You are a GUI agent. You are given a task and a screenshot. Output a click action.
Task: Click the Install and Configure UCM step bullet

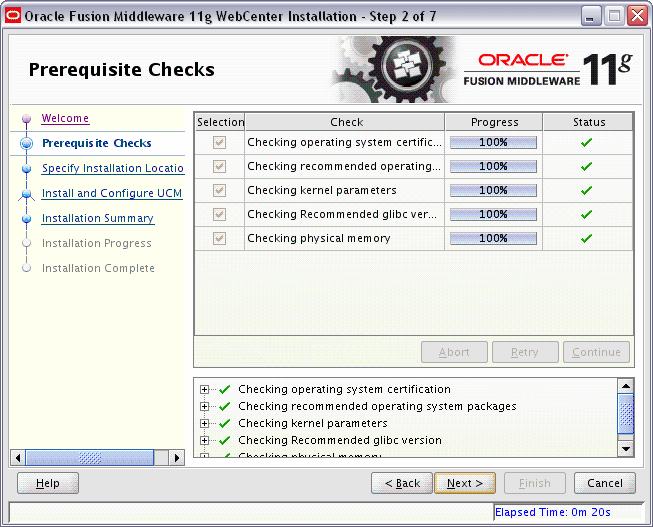point(27,194)
